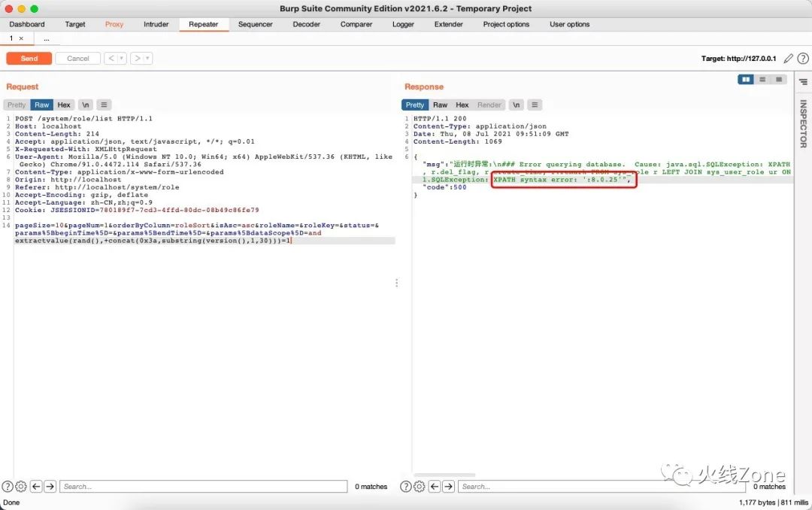Open the Comparer tab
Viewport: 812px width, 510px height.
356,24
